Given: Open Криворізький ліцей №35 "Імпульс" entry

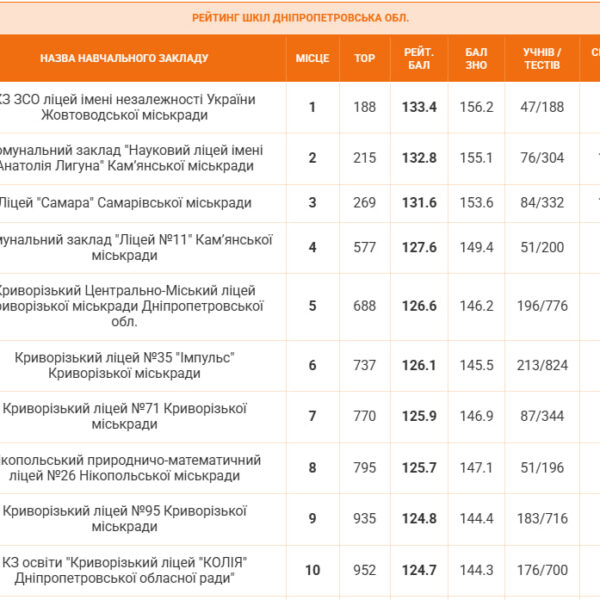Looking at the screenshot, I should coord(124,365).
